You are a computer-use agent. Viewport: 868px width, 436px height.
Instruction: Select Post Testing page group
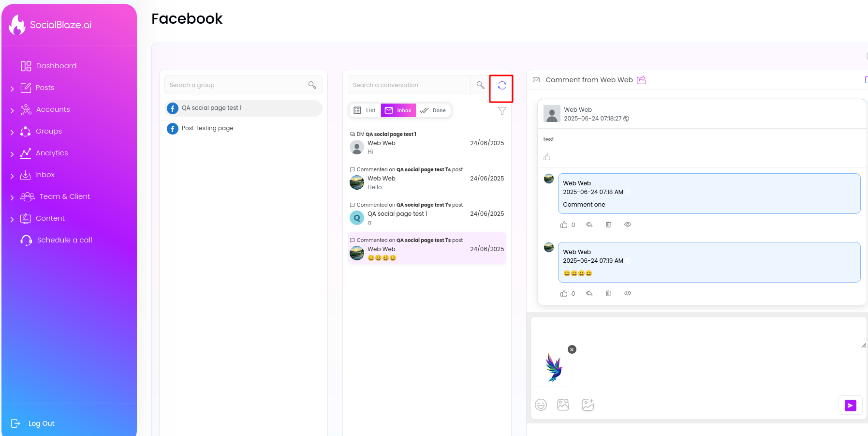pos(244,128)
